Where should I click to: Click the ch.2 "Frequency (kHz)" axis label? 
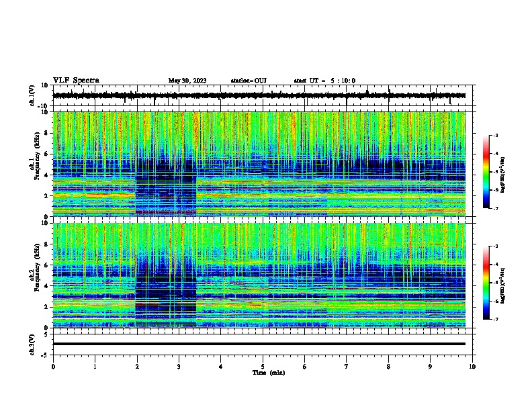click(37, 267)
